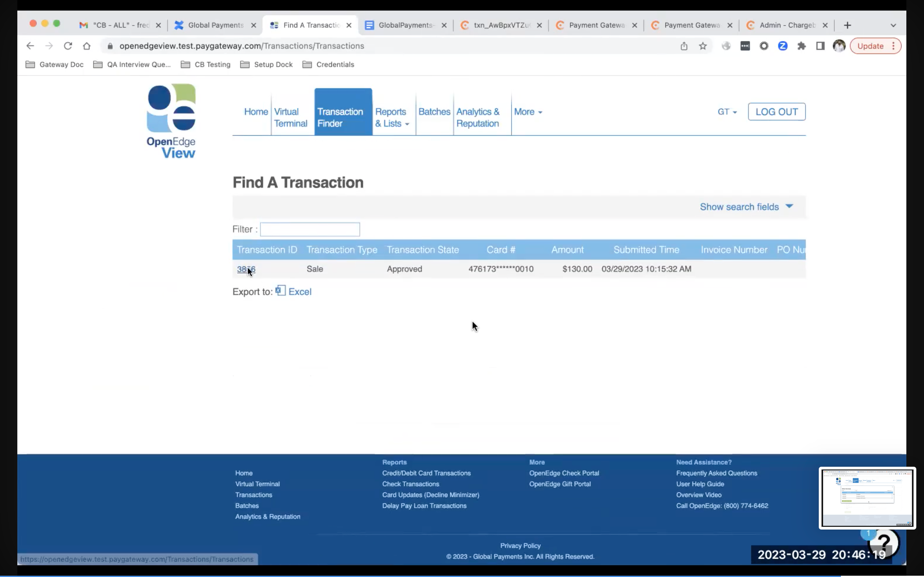This screenshot has width=924, height=577.
Task: Click the bookmark star icon
Action: [x=703, y=46]
